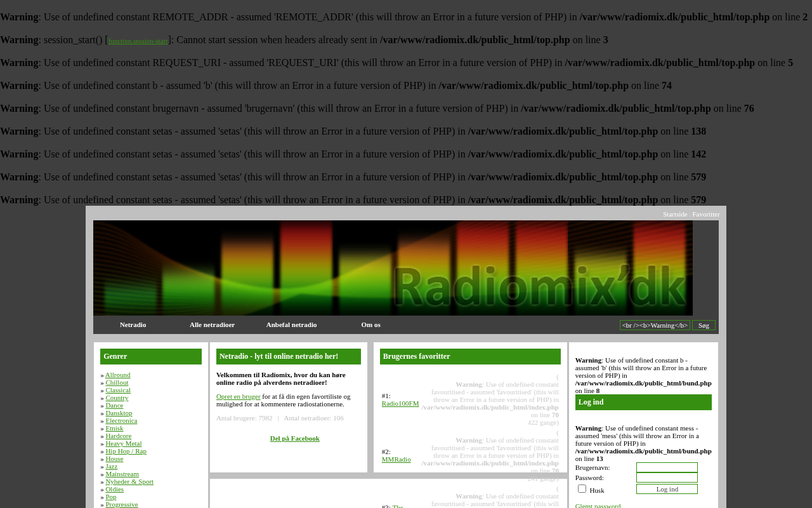Select the Mainstream genre
Screen dimensions: 812x508
coord(122,474)
